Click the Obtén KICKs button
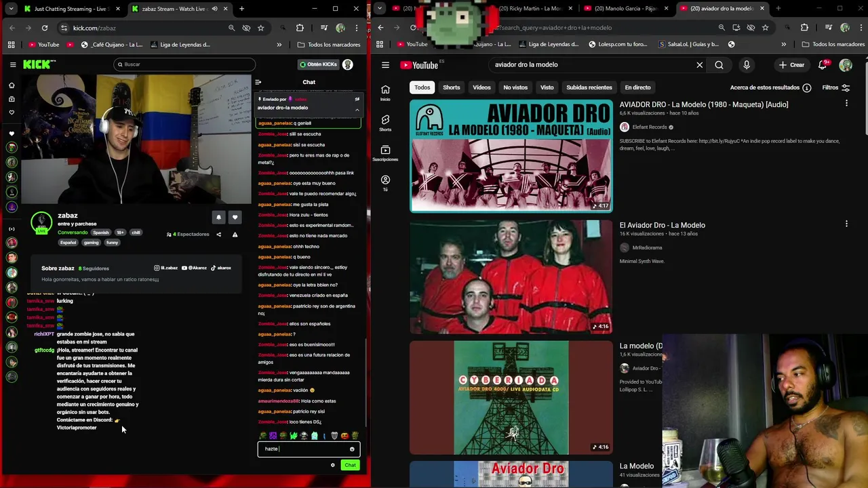868x488 pixels. pyautogui.click(x=319, y=64)
